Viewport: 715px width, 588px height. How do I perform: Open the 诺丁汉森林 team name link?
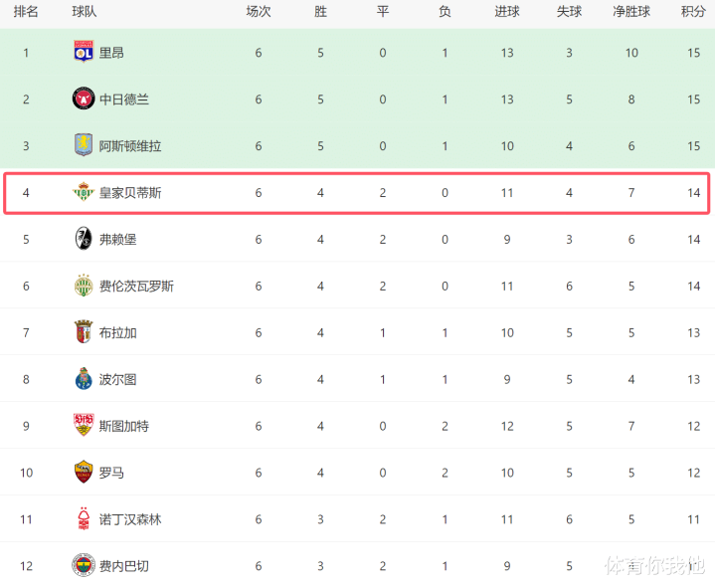[130, 519]
